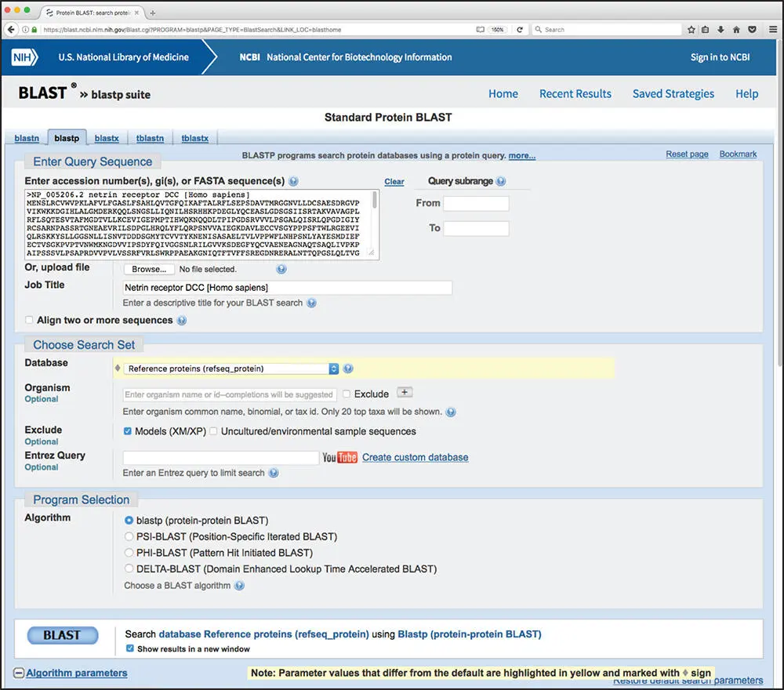Click the Query subrange From field
The image size is (784, 690).
(476, 204)
